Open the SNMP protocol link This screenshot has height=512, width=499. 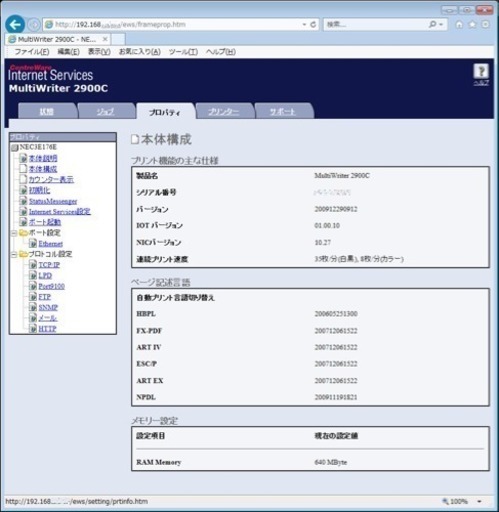point(48,307)
